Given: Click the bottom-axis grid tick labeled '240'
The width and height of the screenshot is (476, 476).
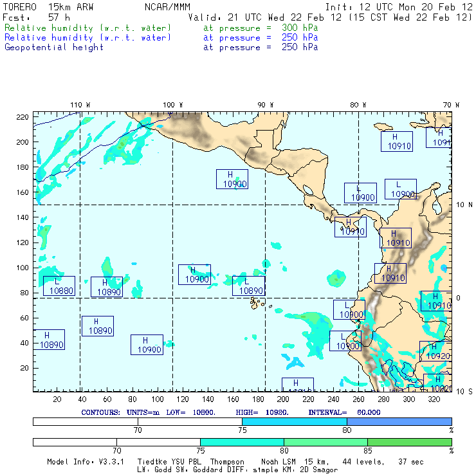Looking at the screenshot, I should click(333, 399).
